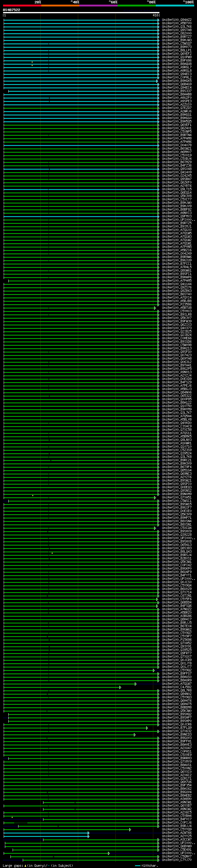Click the arrowhead ending the C5YYQ9 alignment
This screenshot has width=197, height=868.
tap(130, 830)
